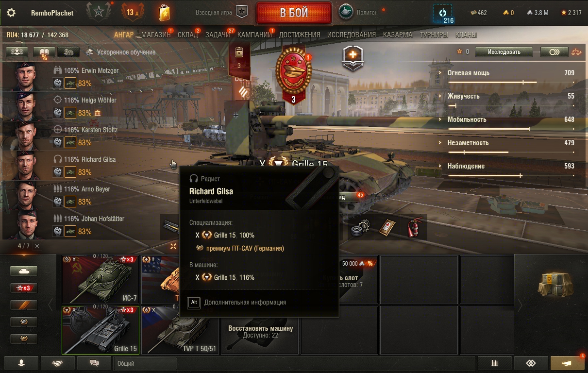
Task: Open the МАГАЗИН tab
Action: pos(156,35)
